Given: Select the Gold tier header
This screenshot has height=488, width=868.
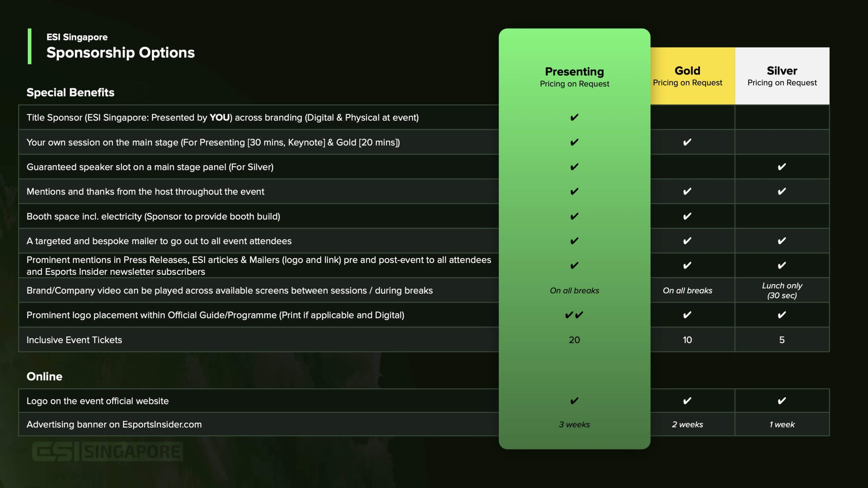Looking at the screenshot, I should (x=687, y=76).
